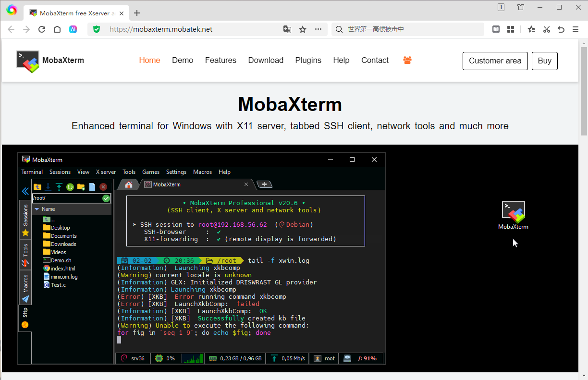Click the network speed 0,05 Mb/s item

(287, 358)
